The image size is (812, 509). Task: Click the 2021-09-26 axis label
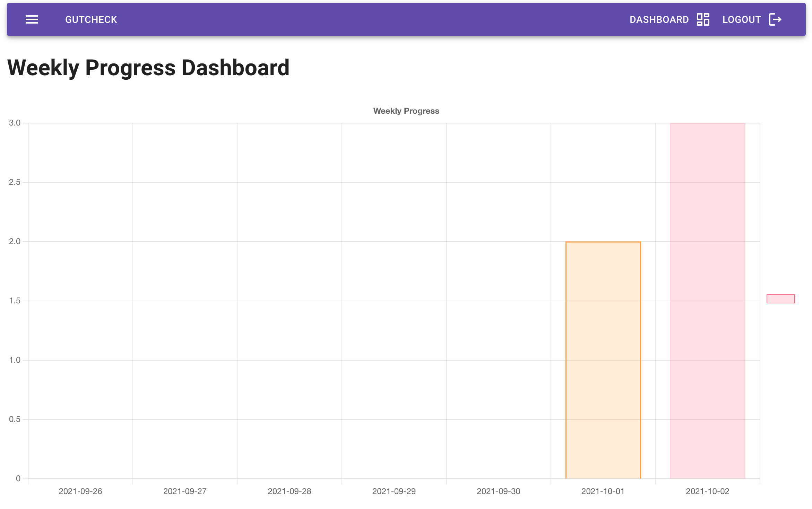click(80, 491)
